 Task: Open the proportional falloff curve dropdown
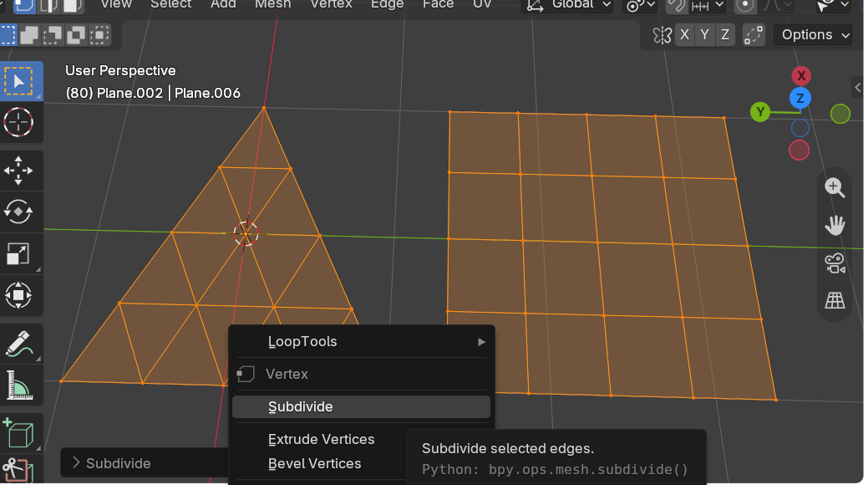coord(777,6)
